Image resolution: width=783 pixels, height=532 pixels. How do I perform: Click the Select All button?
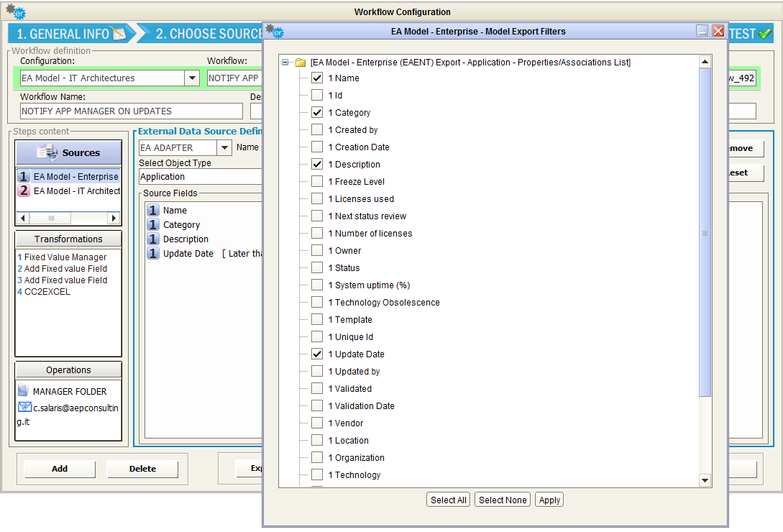click(x=449, y=500)
